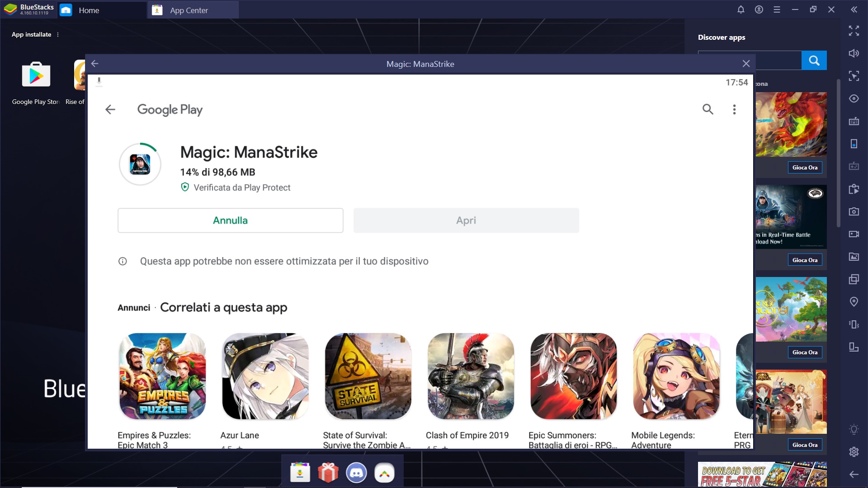Click the sidebar icon below the speaker
Viewport: 868px width, 488px height.
click(854, 76)
